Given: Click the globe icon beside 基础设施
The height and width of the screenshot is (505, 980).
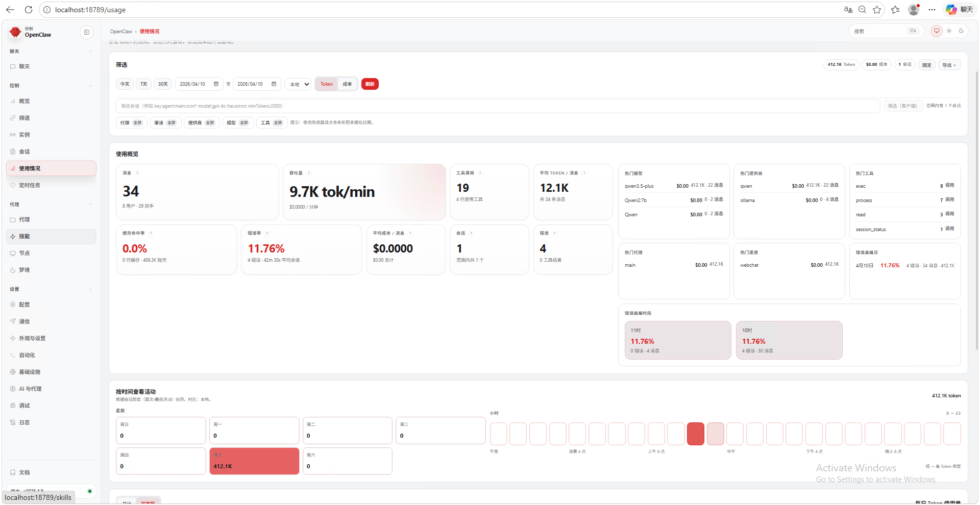Looking at the screenshot, I should tap(13, 372).
